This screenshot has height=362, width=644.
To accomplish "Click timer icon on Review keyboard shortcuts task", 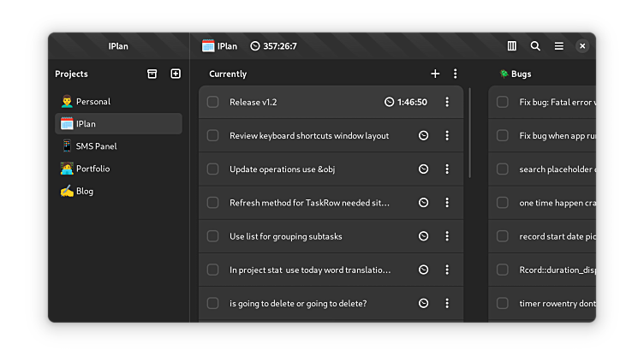I will click(423, 135).
